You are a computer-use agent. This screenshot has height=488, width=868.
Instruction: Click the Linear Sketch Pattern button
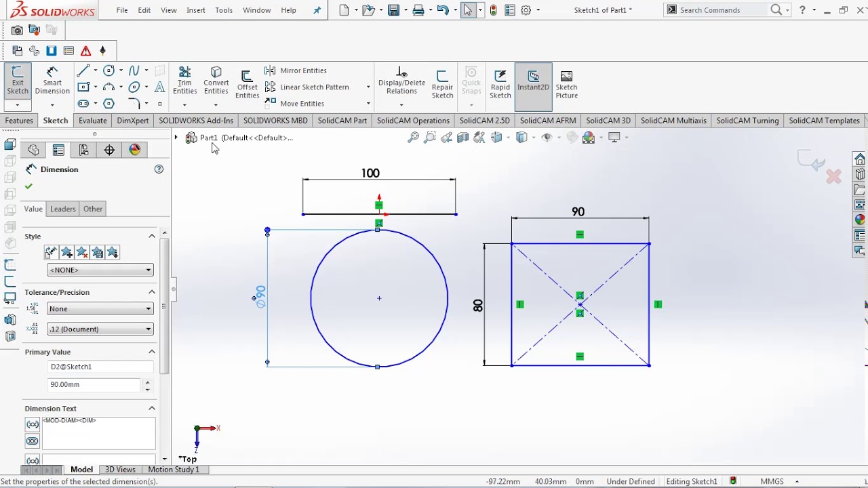tap(307, 87)
